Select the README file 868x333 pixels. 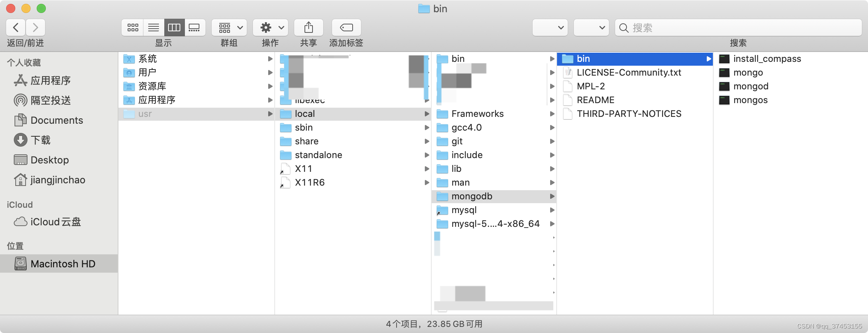point(635,100)
